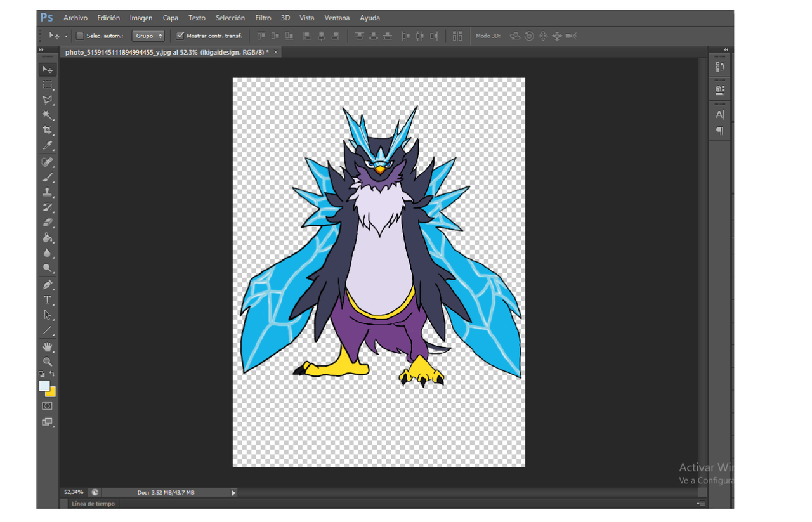Select the Hand tool

(48, 347)
